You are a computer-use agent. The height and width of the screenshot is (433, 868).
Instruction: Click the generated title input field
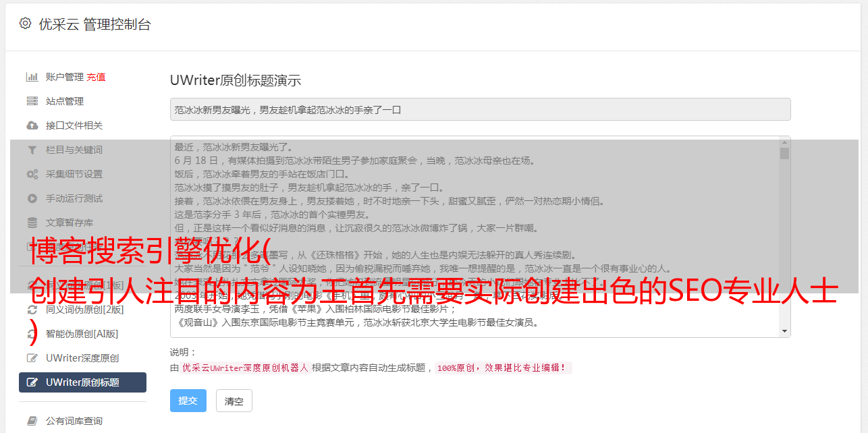tap(480, 109)
